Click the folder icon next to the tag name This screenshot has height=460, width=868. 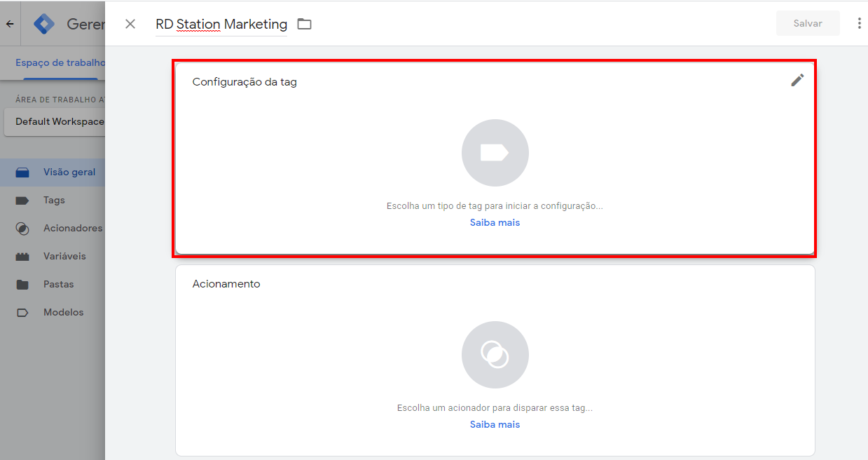click(x=304, y=23)
